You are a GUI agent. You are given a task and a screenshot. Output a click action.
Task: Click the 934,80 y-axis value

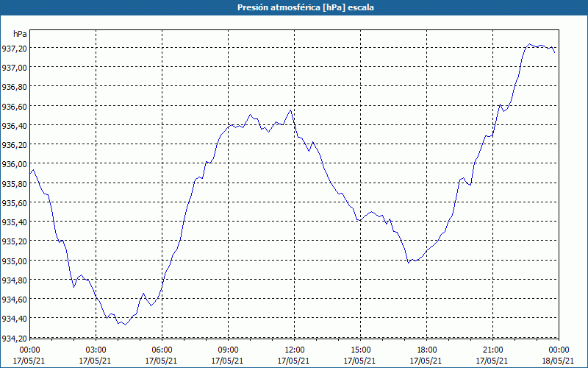pyautogui.click(x=15, y=280)
